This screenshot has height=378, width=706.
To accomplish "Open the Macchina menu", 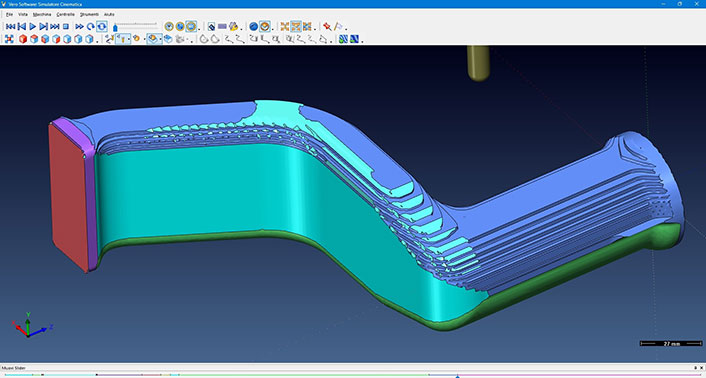I will (x=42, y=14).
